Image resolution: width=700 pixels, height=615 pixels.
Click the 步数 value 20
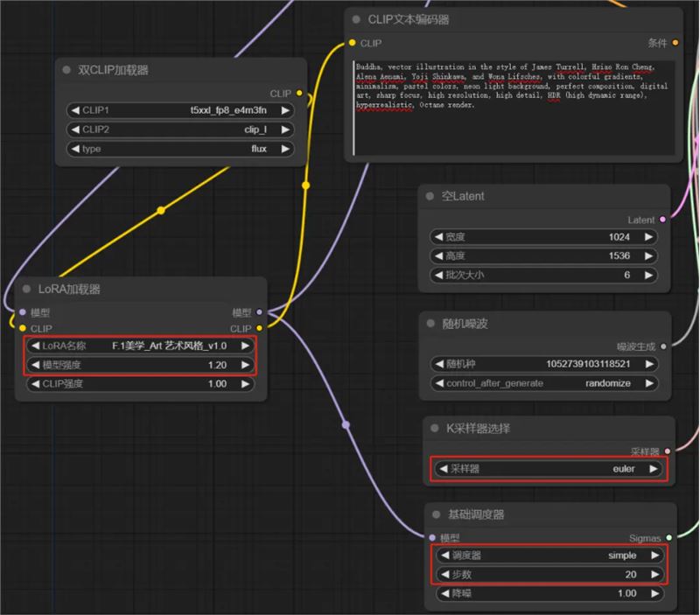[631, 575]
